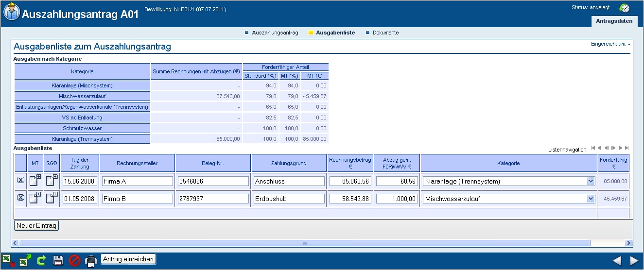
Task: Click the green status clock icon
Action: 624,8
